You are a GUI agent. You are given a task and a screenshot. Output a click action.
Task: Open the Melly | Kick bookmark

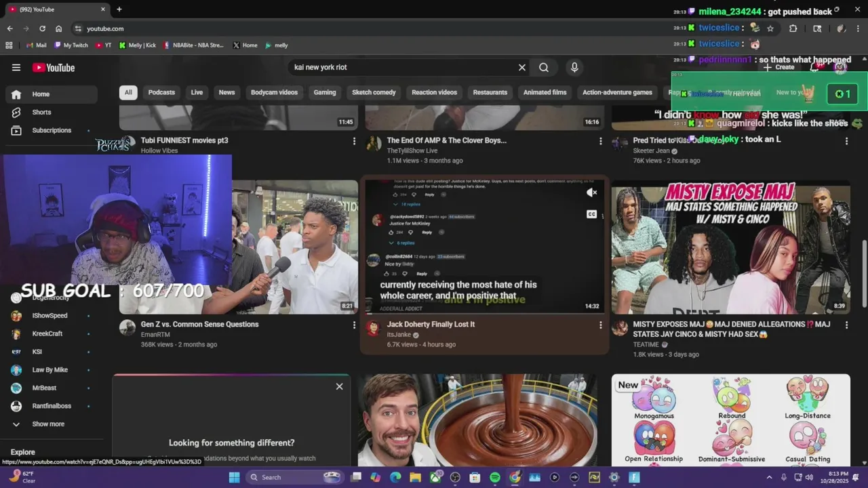pyautogui.click(x=138, y=45)
